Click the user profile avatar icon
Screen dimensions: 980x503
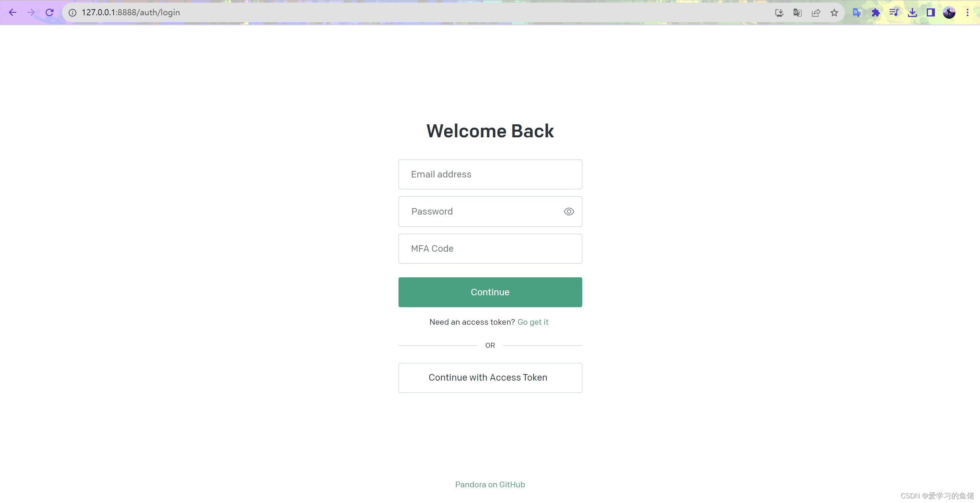click(x=949, y=12)
